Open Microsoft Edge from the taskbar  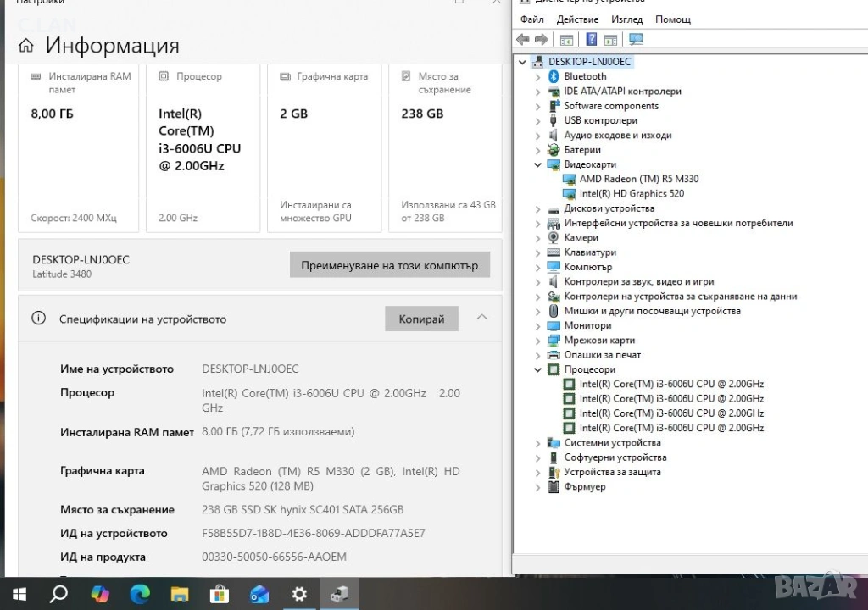[140, 594]
